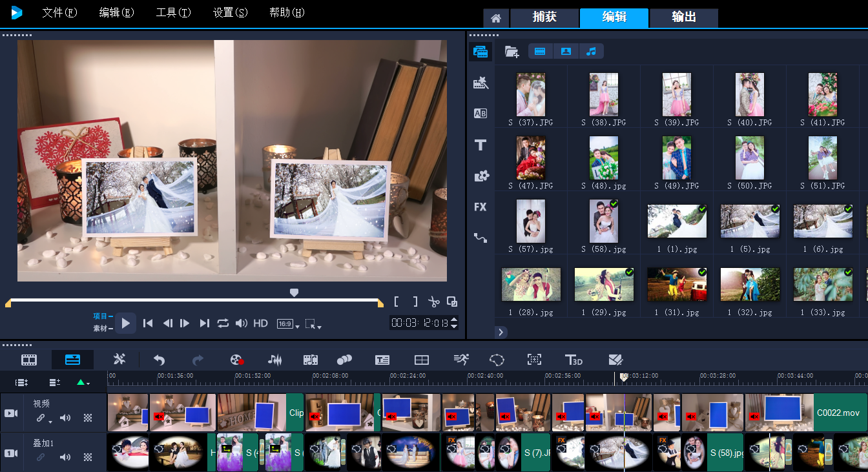
Task: Adjust the timecode with the stepper arrows
Action: [455, 323]
